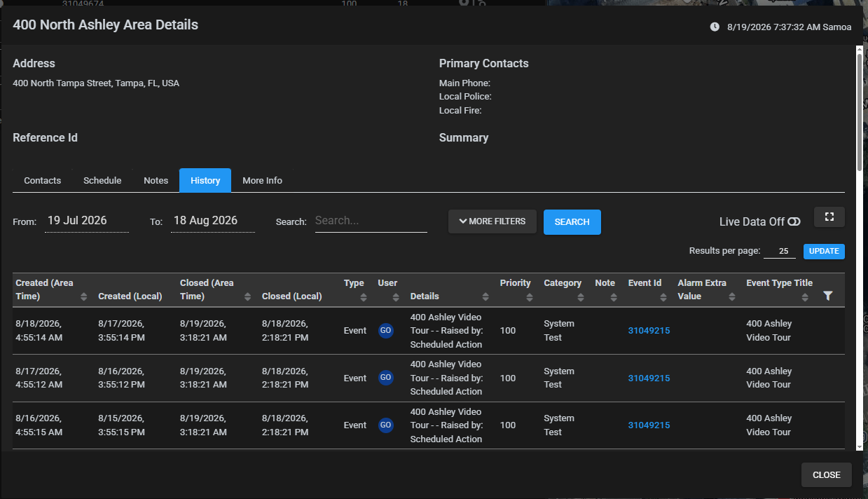868x499 pixels.
Task: Switch to More Info tab
Action: click(263, 180)
